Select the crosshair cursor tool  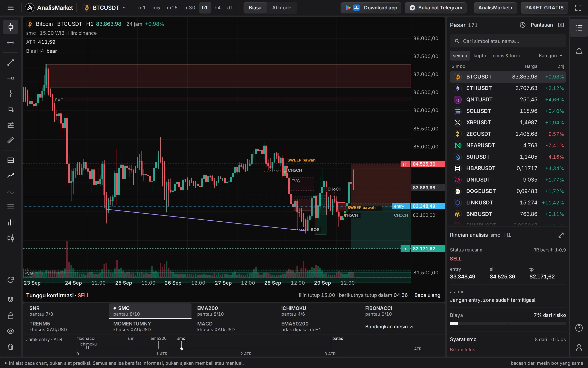pyautogui.click(x=10, y=27)
